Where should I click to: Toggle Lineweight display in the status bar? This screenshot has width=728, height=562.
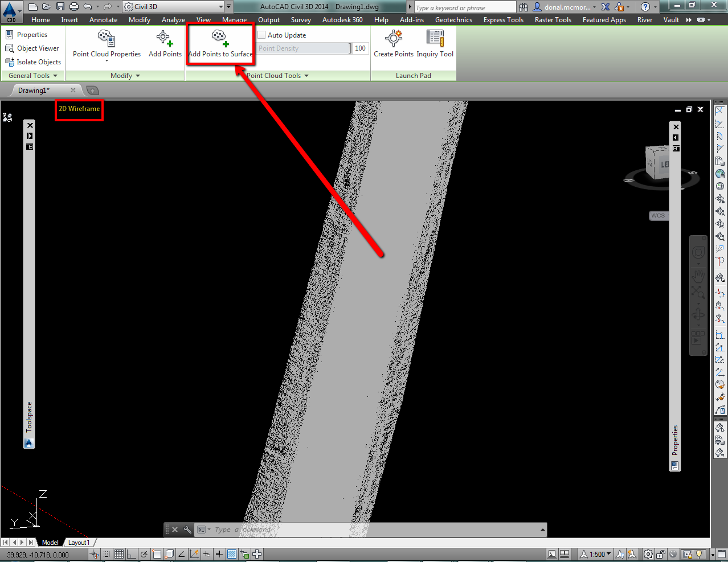click(x=219, y=554)
